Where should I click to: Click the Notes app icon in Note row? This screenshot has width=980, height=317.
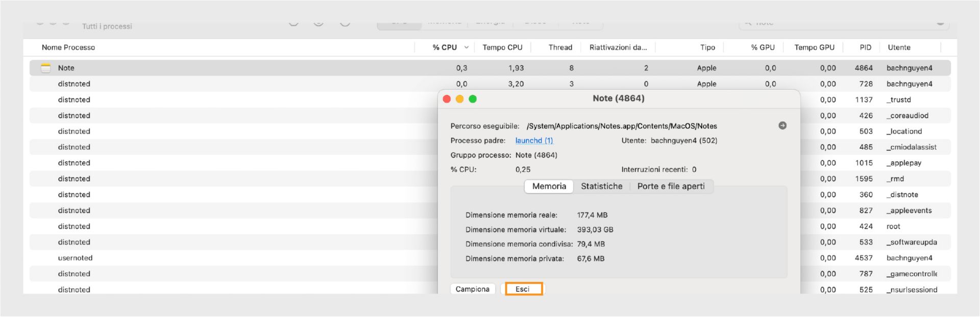tap(46, 68)
